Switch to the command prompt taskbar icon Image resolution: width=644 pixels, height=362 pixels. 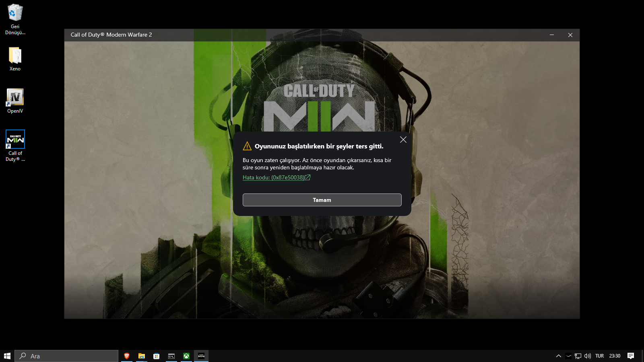pyautogui.click(x=171, y=356)
